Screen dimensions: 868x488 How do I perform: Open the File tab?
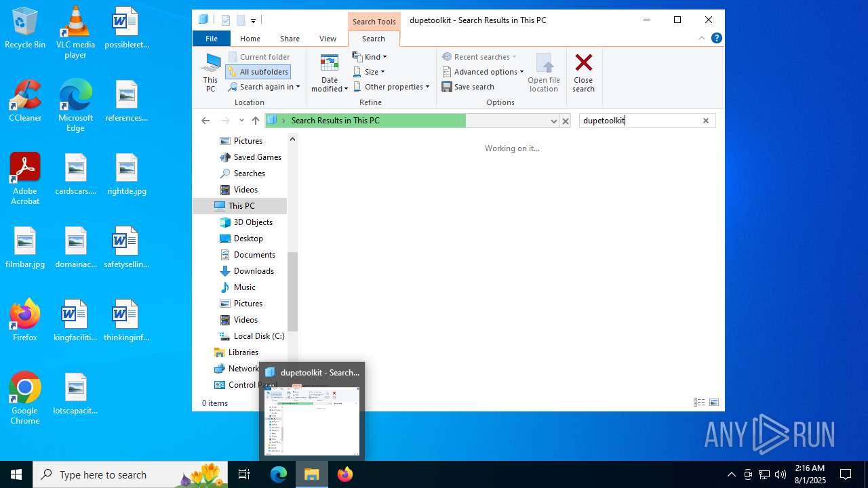click(212, 39)
